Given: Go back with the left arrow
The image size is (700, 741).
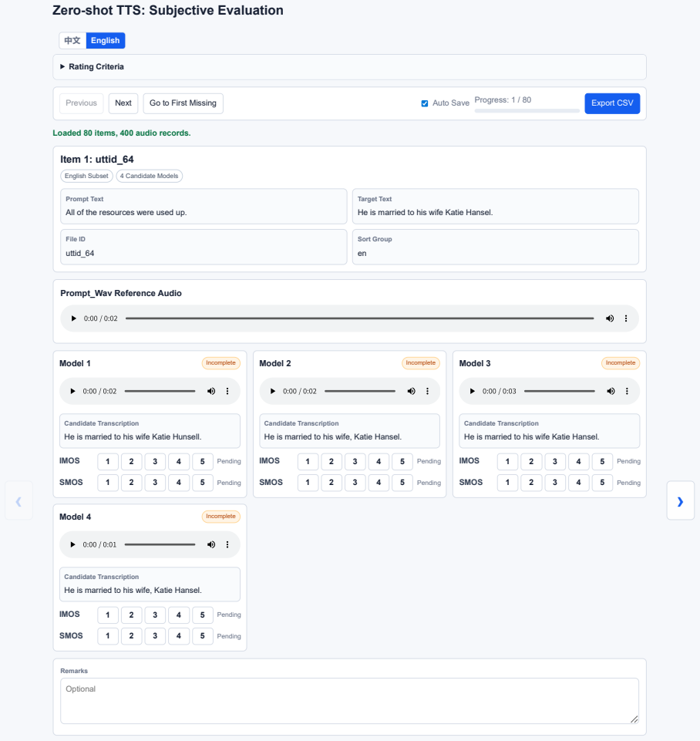Looking at the screenshot, I should point(19,501).
